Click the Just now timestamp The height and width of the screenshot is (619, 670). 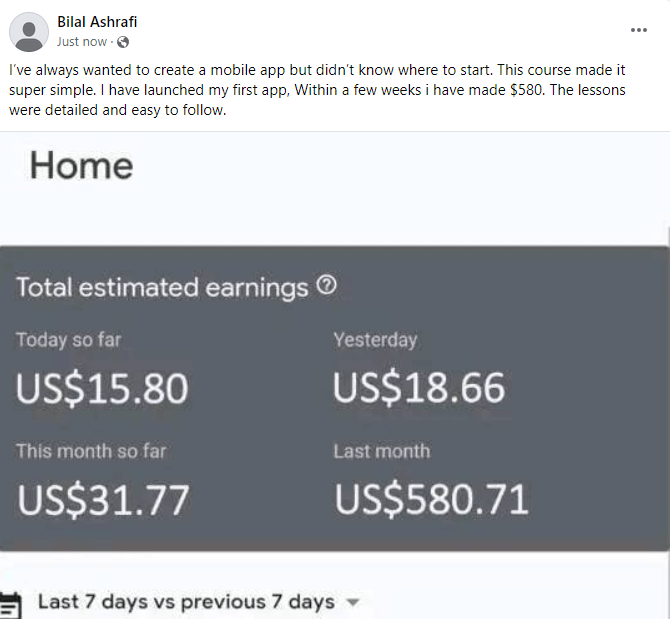pos(82,42)
